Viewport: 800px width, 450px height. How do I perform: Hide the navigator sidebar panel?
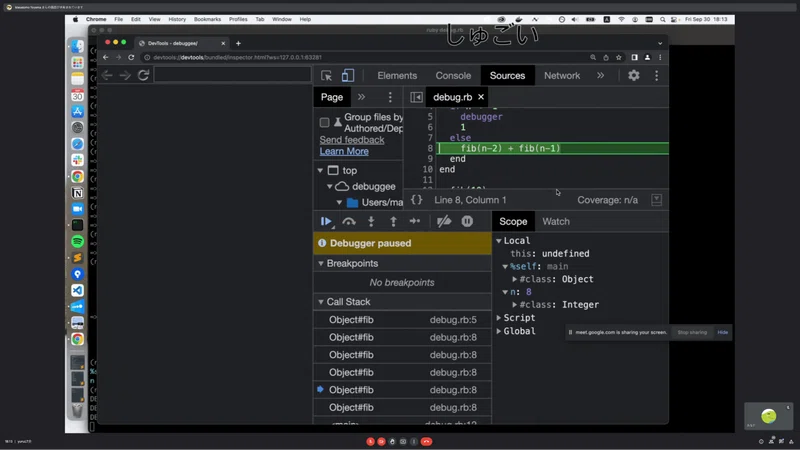[x=416, y=97]
